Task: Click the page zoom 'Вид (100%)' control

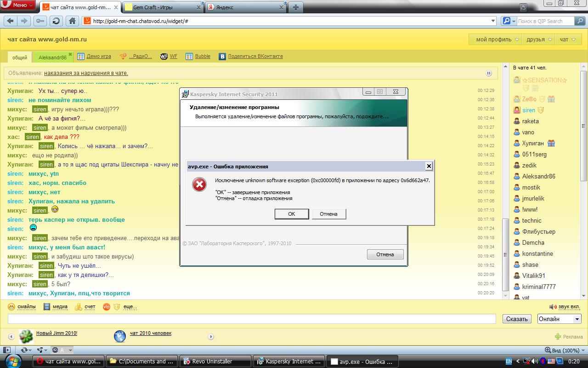Action: click(x=562, y=350)
